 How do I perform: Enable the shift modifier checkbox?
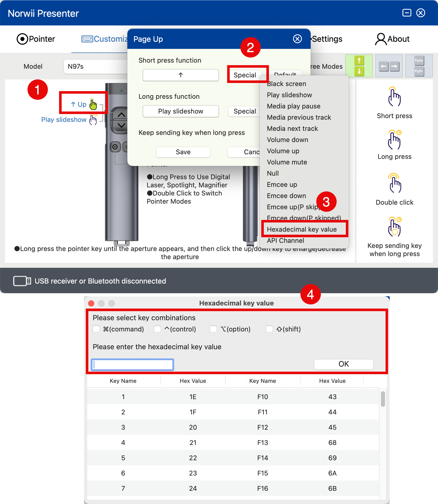click(x=269, y=329)
